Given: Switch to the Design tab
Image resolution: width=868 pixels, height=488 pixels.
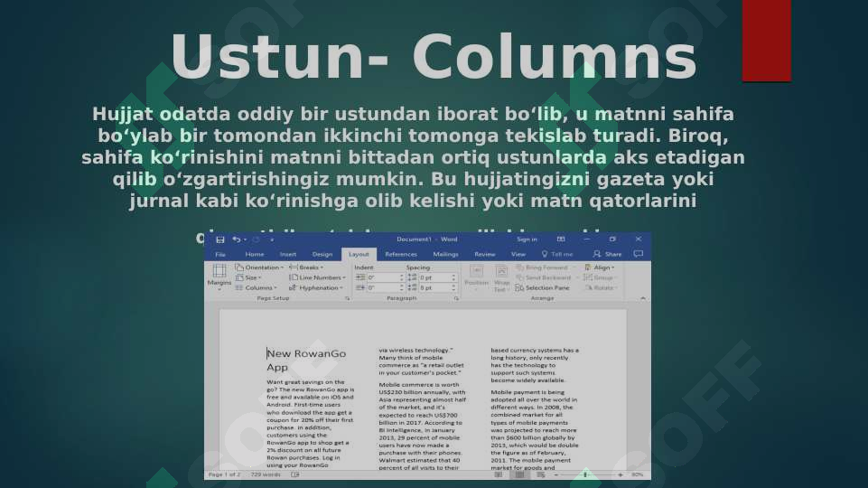Looking at the screenshot, I should [x=322, y=254].
